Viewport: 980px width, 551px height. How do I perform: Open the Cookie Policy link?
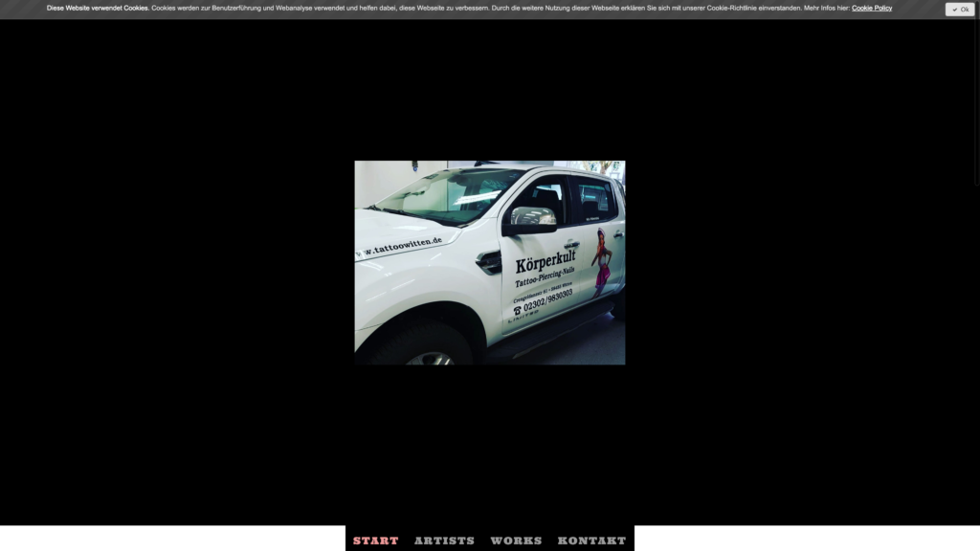tap(871, 8)
